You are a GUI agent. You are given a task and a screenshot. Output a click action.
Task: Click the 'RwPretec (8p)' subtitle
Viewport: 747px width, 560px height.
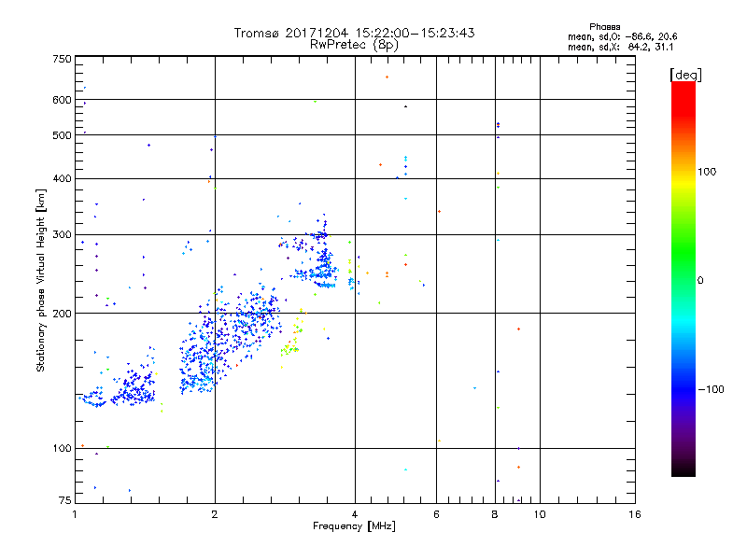coord(354,45)
